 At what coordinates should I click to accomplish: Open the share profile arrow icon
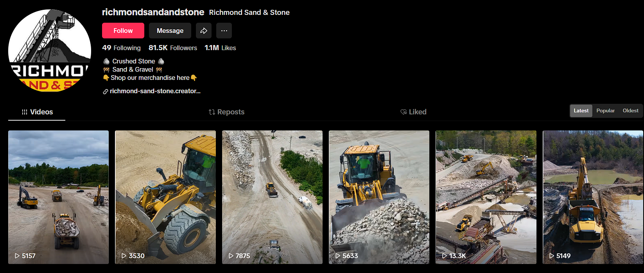pyautogui.click(x=204, y=30)
